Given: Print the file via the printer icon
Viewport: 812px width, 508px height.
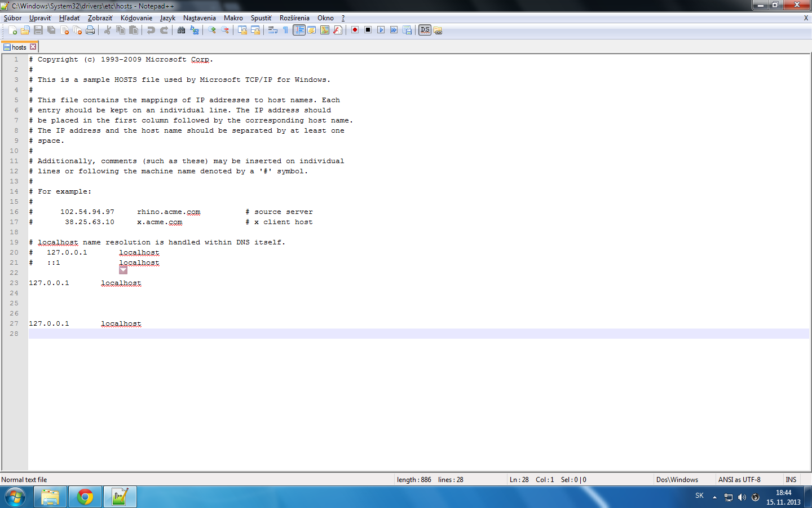Looking at the screenshot, I should click(90, 30).
